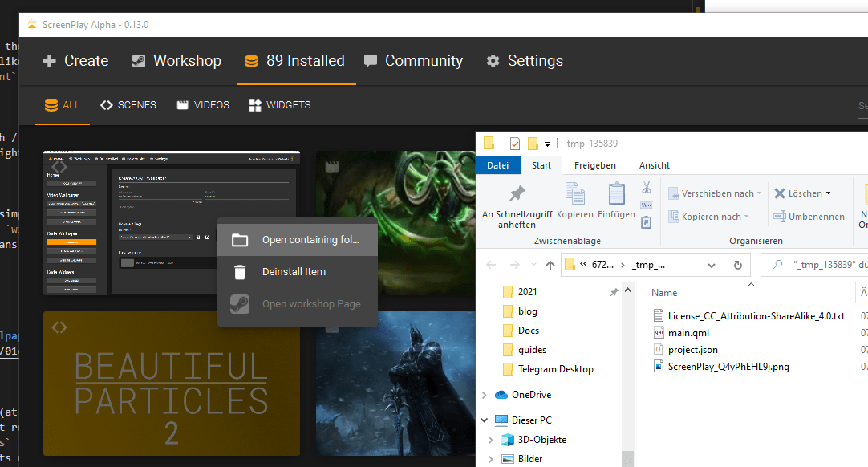Click the An Schnellzugriff anheften pin icon
This screenshot has height=467, width=868.
[x=517, y=191]
